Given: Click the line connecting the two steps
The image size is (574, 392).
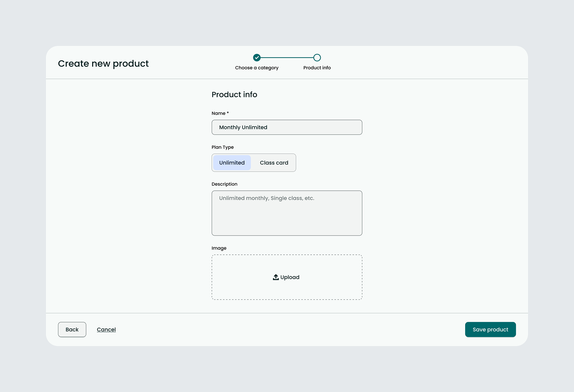Looking at the screenshot, I should pos(287,57).
